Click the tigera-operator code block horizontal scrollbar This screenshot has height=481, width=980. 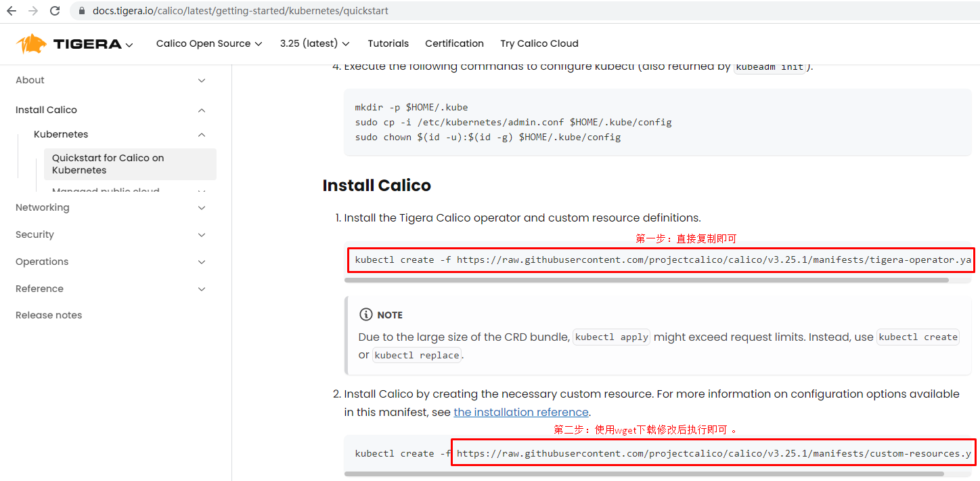[x=646, y=280]
